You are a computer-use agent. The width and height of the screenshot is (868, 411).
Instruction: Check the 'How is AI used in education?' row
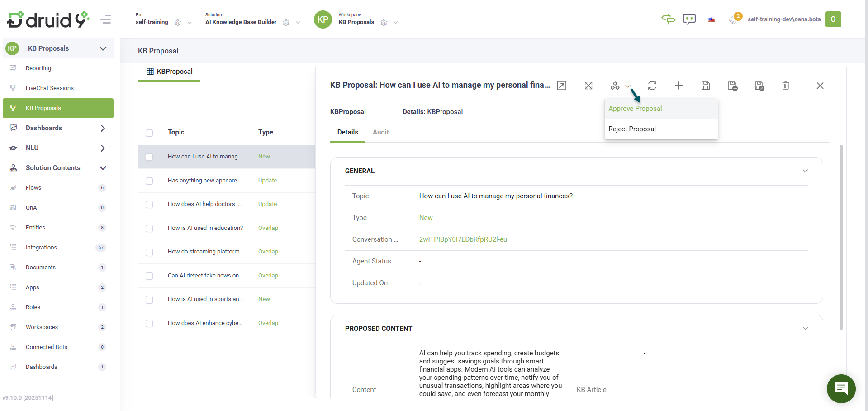(x=149, y=228)
